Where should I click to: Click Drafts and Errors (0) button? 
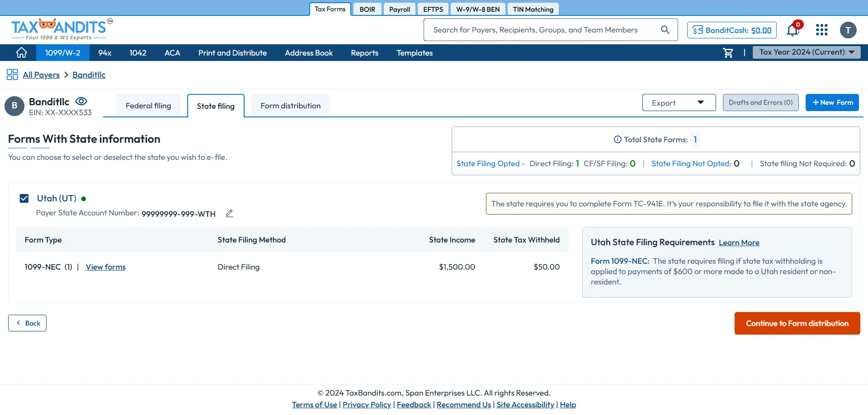tap(761, 103)
